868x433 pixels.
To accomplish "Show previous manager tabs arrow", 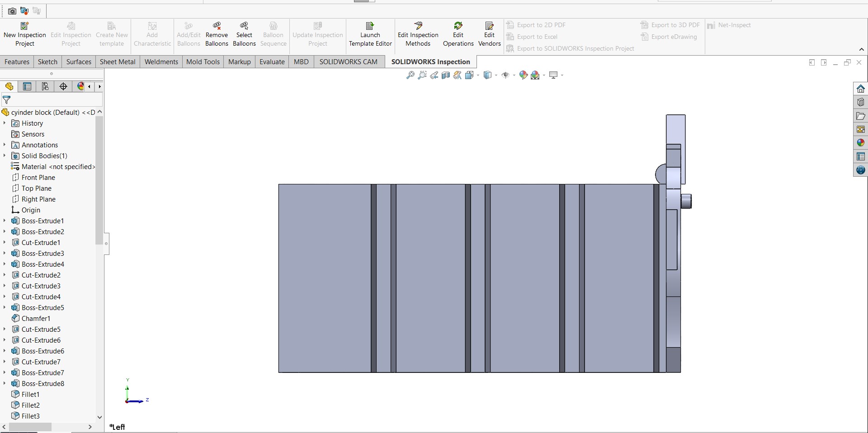I will click(90, 86).
